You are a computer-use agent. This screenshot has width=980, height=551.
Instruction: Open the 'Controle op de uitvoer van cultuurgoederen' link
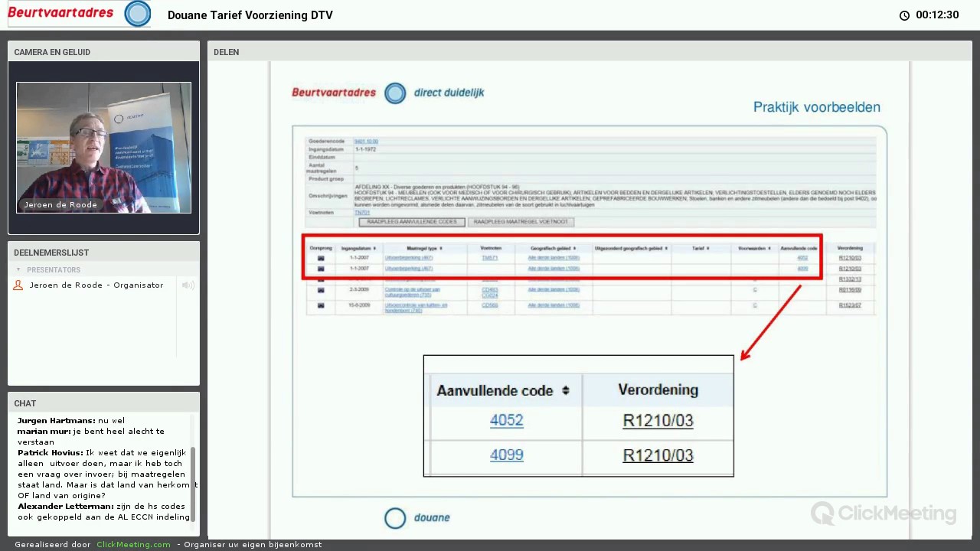pos(412,292)
